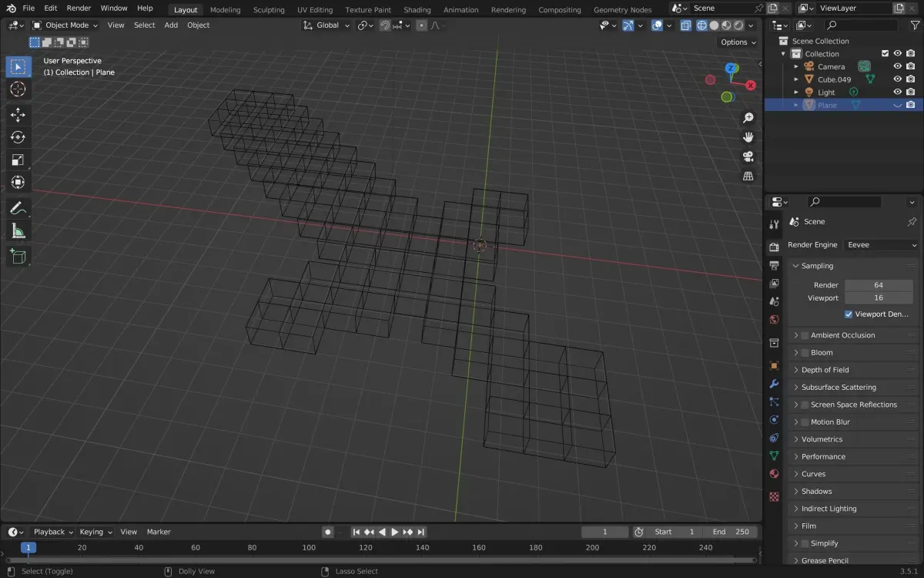Open View Layer properties tab icon
Image resolution: width=924 pixels, height=578 pixels.
point(775,284)
